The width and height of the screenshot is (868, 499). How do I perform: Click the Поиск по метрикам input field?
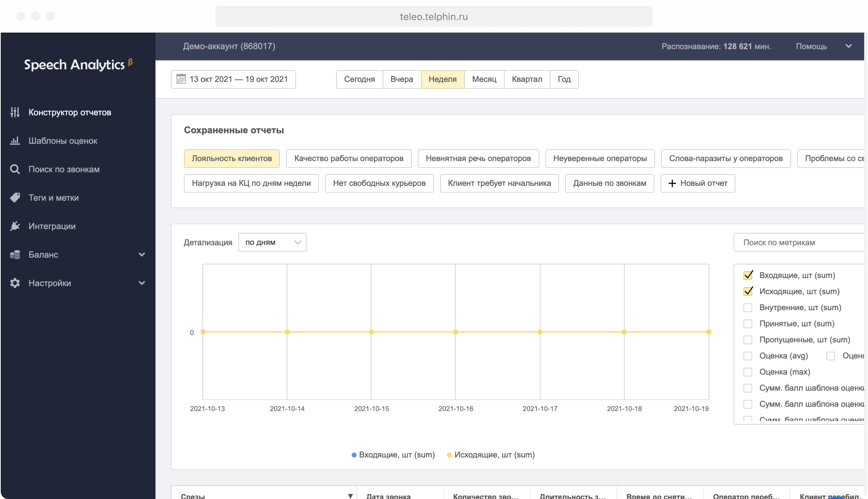click(798, 242)
